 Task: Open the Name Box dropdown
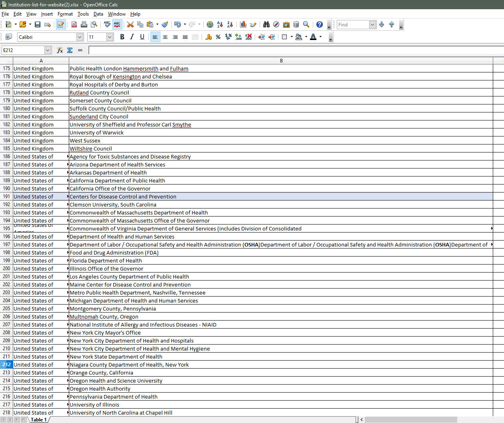(x=48, y=50)
